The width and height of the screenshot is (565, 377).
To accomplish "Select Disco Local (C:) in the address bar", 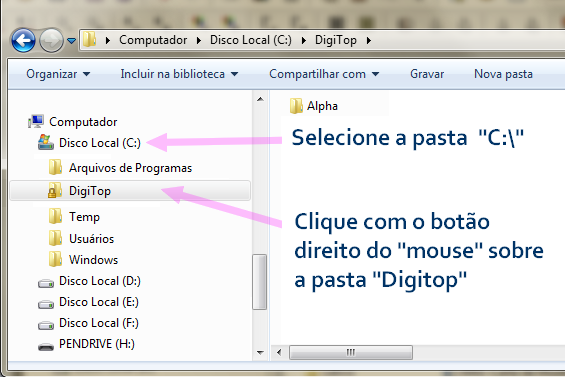I will click(251, 40).
